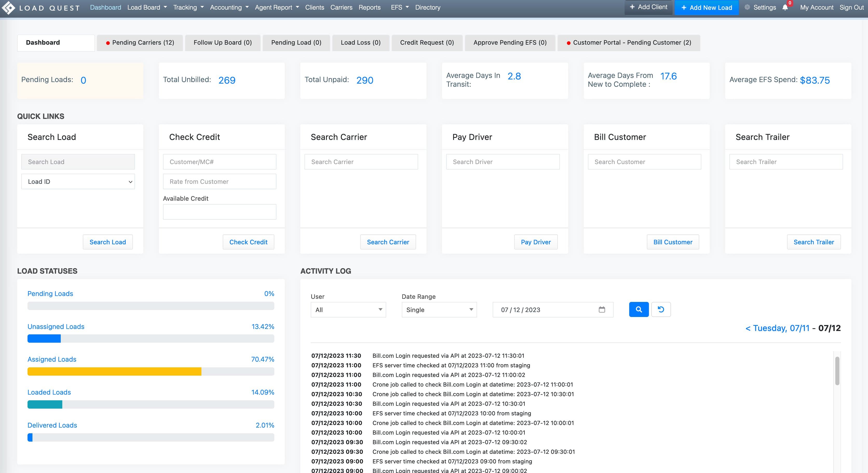This screenshot has width=868, height=473.
Task: Click the Total Unpaid value 290
Action: point(365,80)
